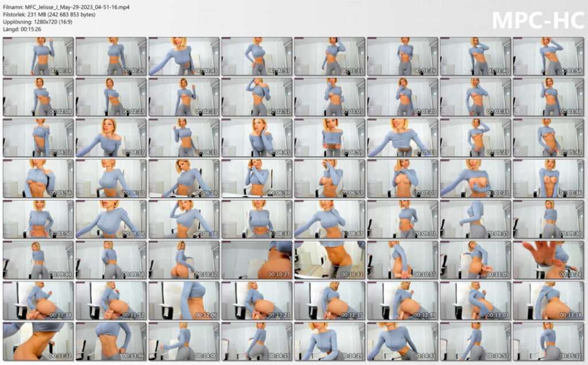The image size is (588, 365).
Task: Click the frame at timestamp 00:04:17
Action: click(x=111, y=138)
